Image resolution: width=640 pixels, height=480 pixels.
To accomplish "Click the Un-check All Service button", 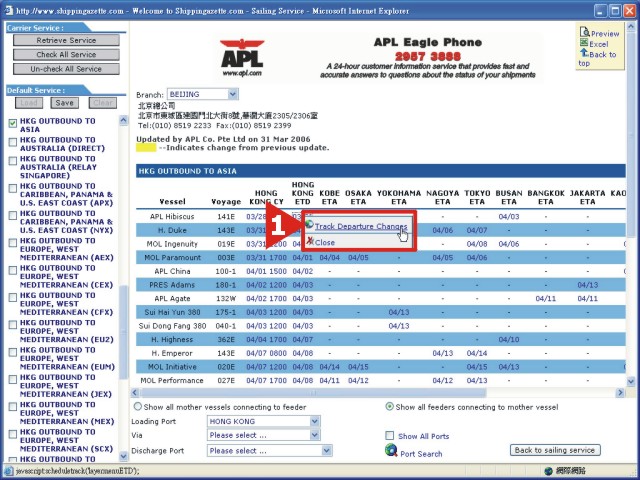I will 66,69.
